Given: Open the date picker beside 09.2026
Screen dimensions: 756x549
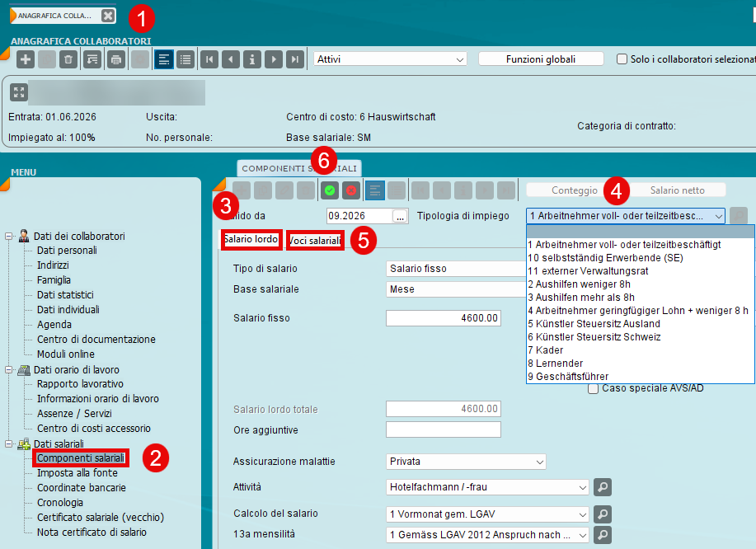Looking at the screenshot, I should click(x=400, y=216).
